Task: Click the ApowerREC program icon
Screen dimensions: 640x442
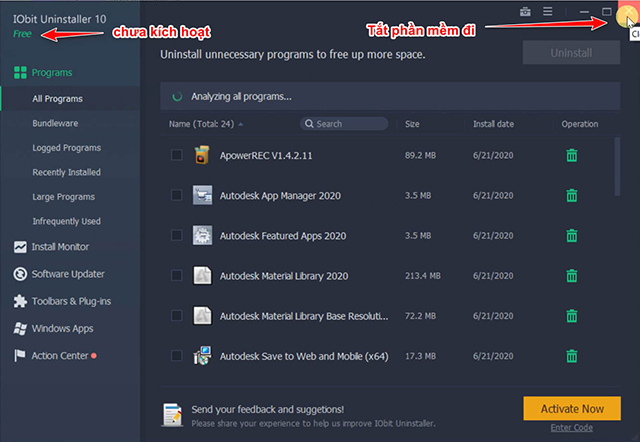Action: 202,155
